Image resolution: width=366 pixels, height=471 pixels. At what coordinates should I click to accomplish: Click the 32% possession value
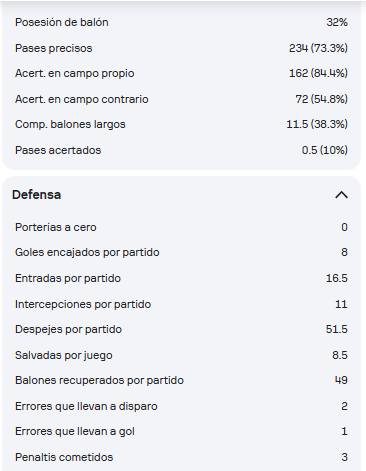coord(337,22)
